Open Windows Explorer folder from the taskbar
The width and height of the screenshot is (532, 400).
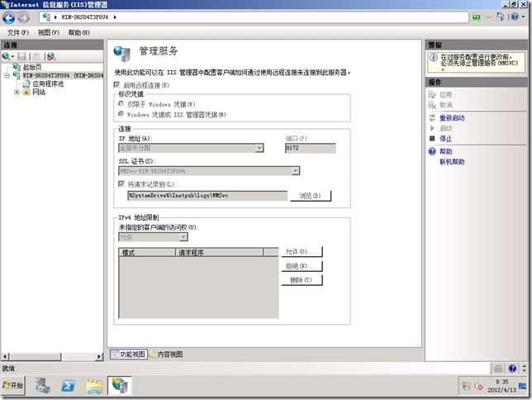(94, 387)
